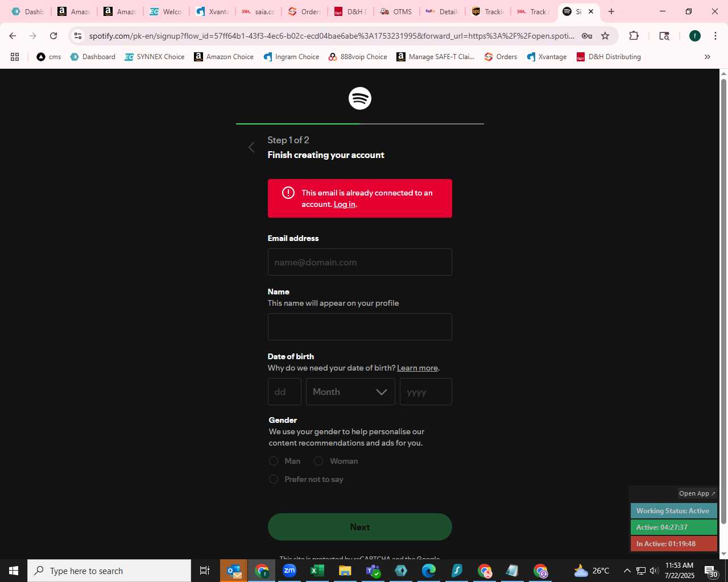Click the weather 26°C widget
This screenshot has width=728, height=582.
coord(591,571)
